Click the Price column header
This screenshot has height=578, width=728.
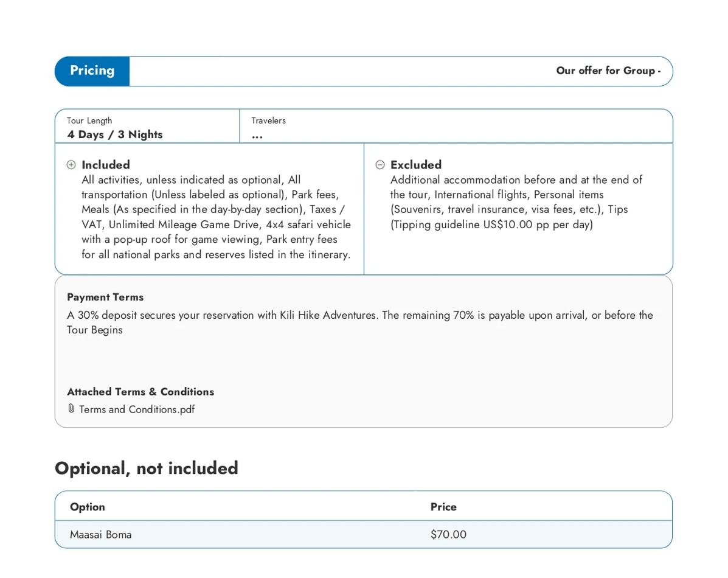pyautogui.click(x=443, y=507)
